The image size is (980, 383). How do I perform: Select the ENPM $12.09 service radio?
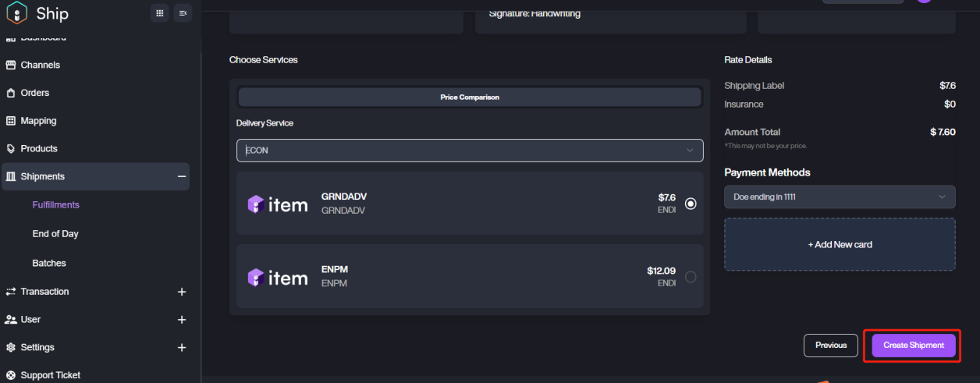(x=691, y=276)
